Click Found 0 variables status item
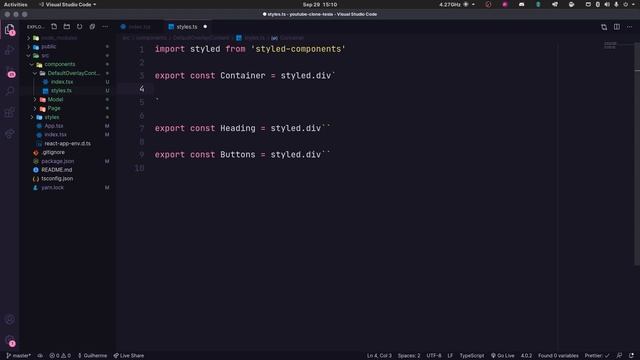The image size is (640, 360). tap(558, 356)
